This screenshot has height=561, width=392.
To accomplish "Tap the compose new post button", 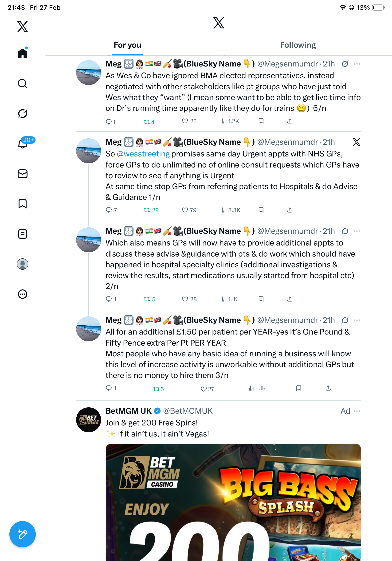I will [x=23, y=534].
